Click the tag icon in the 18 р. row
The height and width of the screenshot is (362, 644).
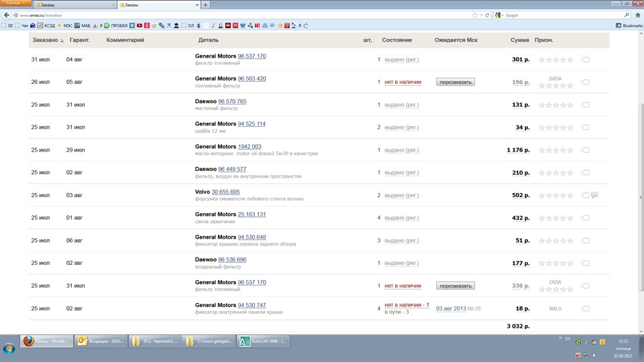pyautogui.click(x=585, y=308)
